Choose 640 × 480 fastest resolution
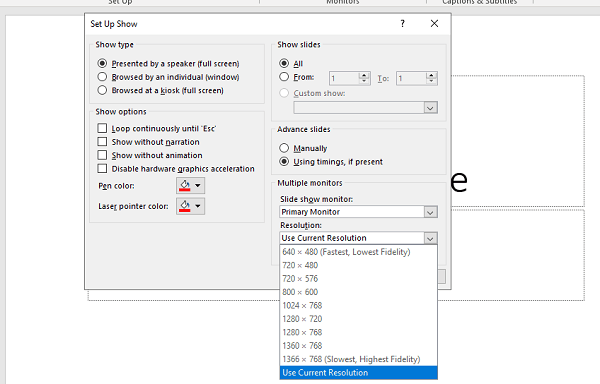Image resolution: width=600 pixels, height=384 pixels. point(359,252)
